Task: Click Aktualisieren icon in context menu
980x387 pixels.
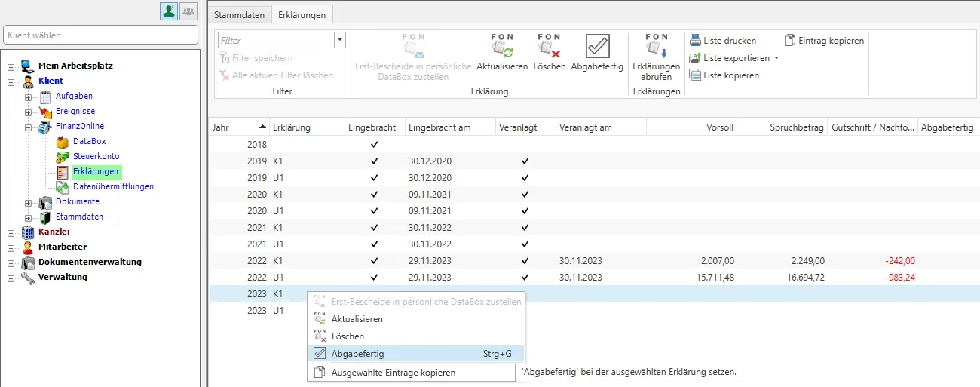Action: point(320,319)
